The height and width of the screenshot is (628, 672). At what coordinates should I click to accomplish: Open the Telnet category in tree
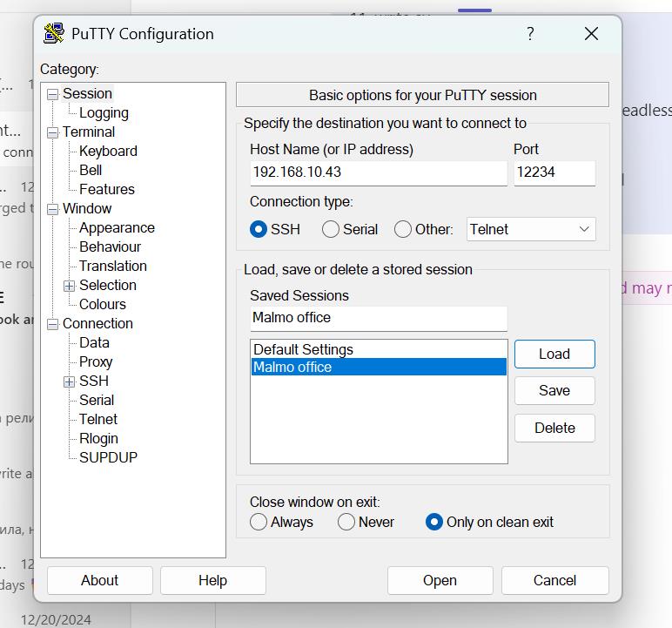click(x=98, y=420)
